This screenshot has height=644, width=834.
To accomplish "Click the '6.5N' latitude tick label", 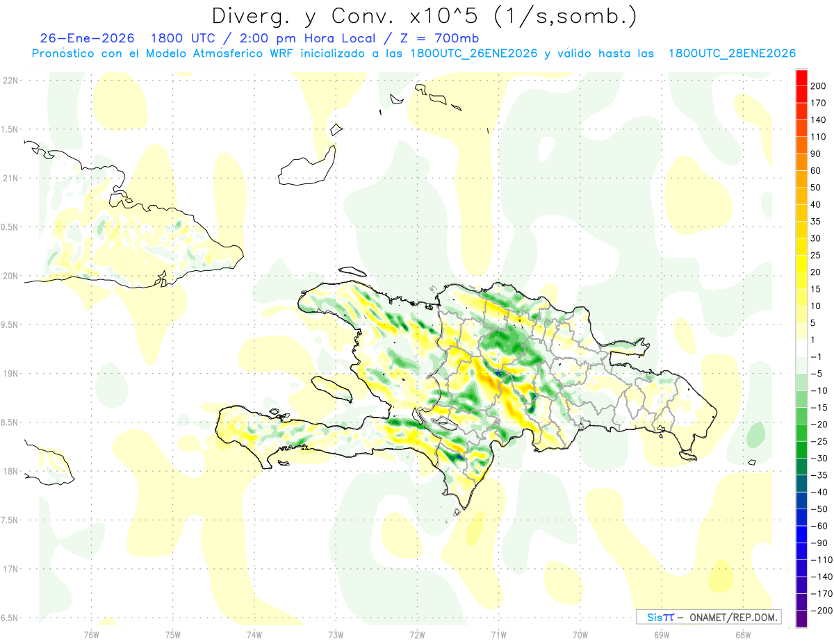I will [x=10, y=618].
